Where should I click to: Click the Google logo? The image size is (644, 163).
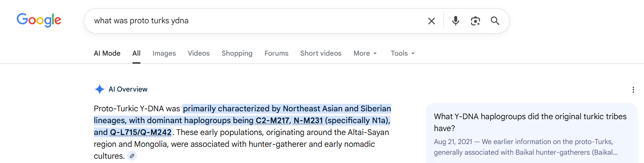pos(39,20)
